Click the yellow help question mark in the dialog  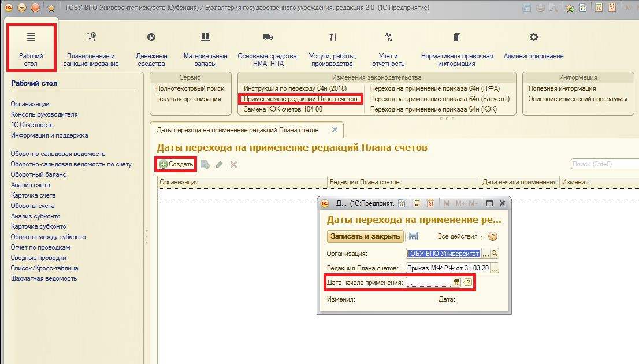(493, 236)
